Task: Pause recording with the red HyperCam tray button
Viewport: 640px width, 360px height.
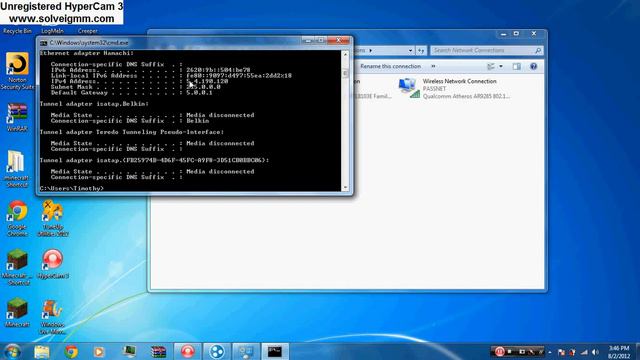Action: click(500, 351)
